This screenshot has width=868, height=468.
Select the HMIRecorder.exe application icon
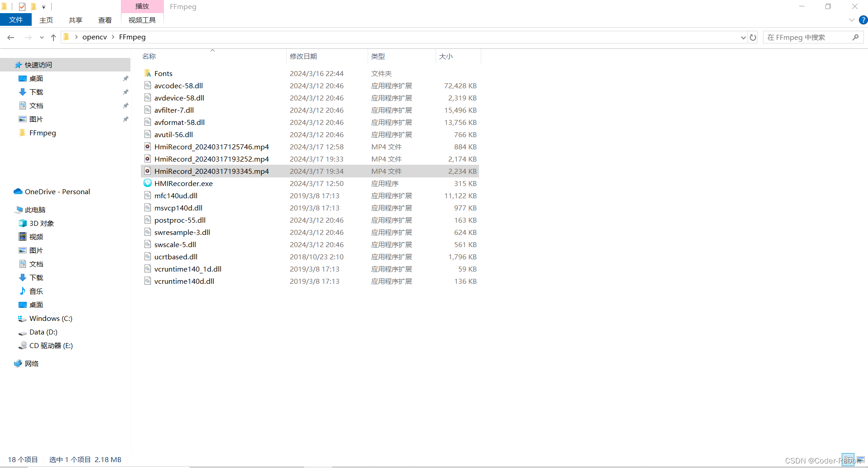(148, 183)
